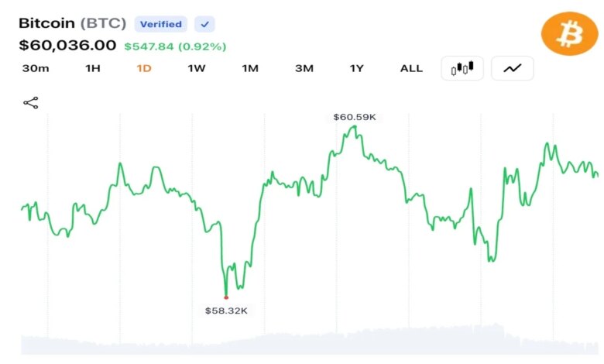
Task: Click the share icon above the chart
Action: pyautogui.click(x=31, y=103)
